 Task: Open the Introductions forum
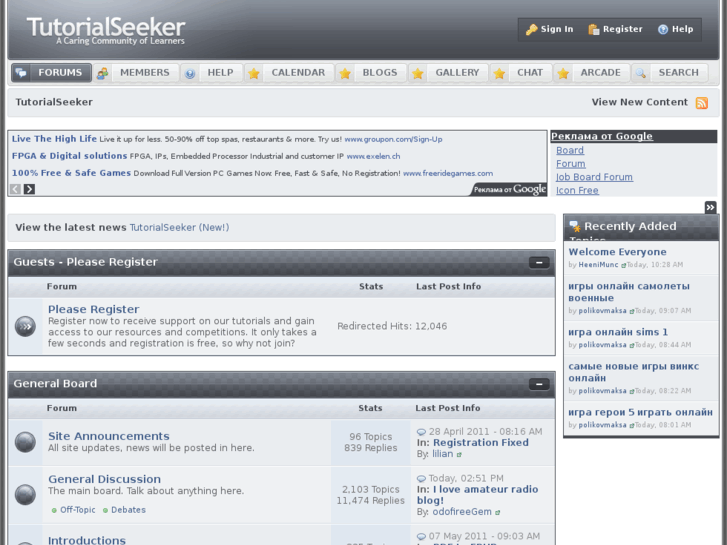(x=87, y=540)
